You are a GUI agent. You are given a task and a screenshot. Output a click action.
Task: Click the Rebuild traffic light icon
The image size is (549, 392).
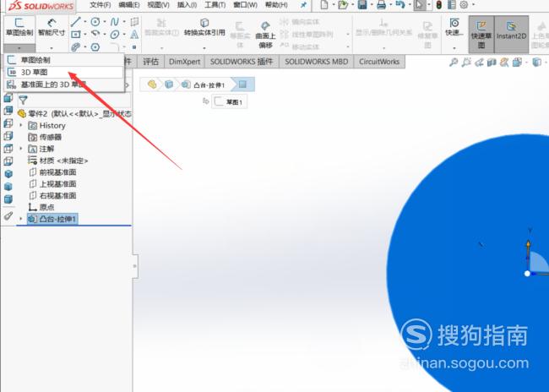438,5
